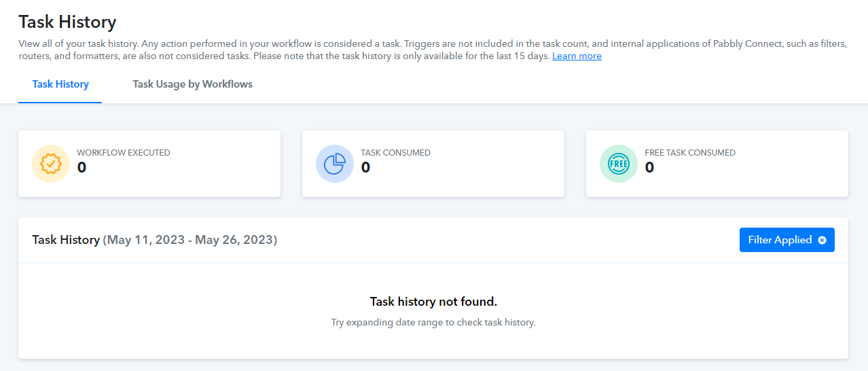Open the Learn more link
868x371 pixels.
coord(577,56)
